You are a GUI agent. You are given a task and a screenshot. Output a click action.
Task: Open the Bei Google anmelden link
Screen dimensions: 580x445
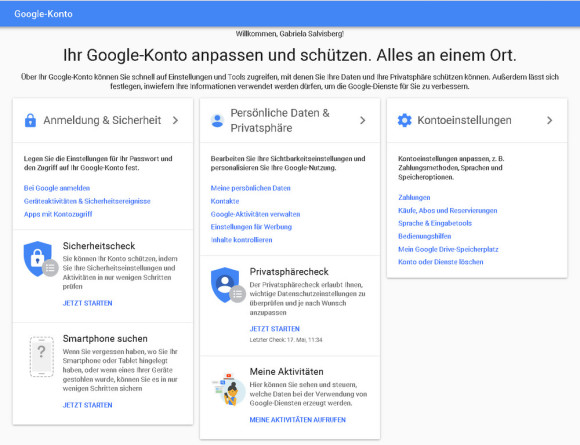click(57, 188)
